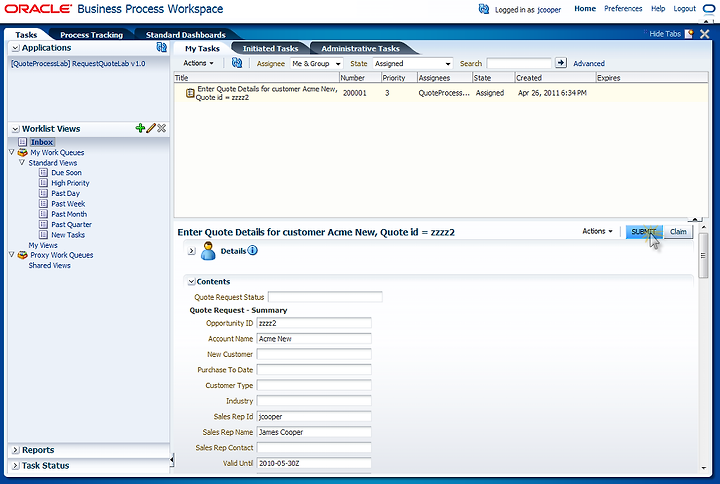Click the person icon next to Details

coord(208,251)
